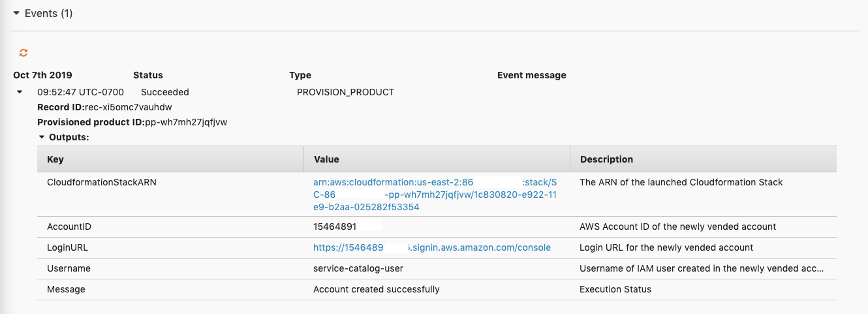Image resolution: width=868 pixels, height=314 pixels.
Task: Click the Key column header
Action: [55, 159]
